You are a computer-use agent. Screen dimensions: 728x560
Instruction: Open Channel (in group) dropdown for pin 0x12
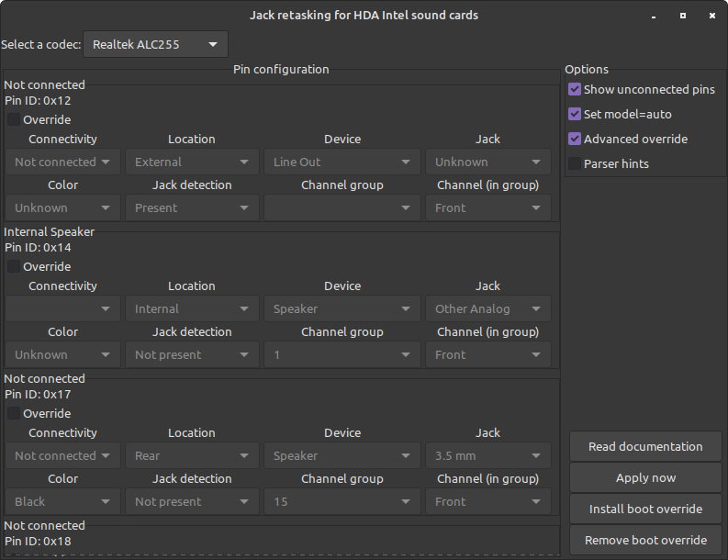(488, 207)
